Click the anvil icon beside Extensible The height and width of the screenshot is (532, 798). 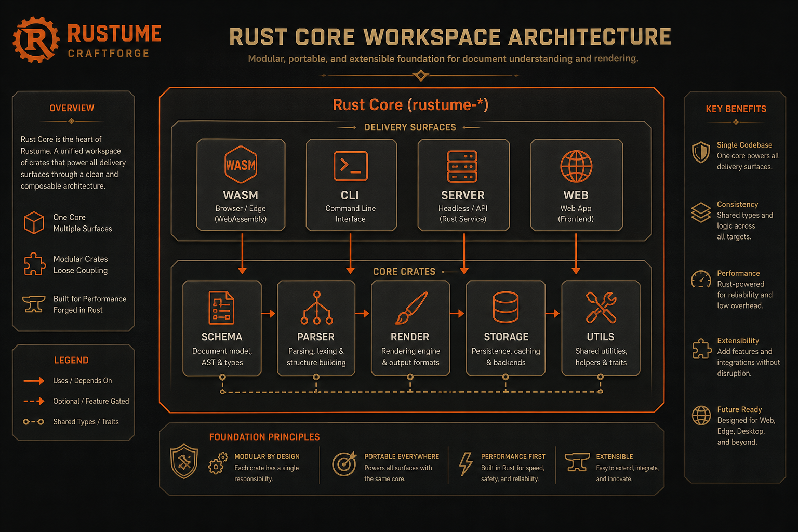coord(577,462)
